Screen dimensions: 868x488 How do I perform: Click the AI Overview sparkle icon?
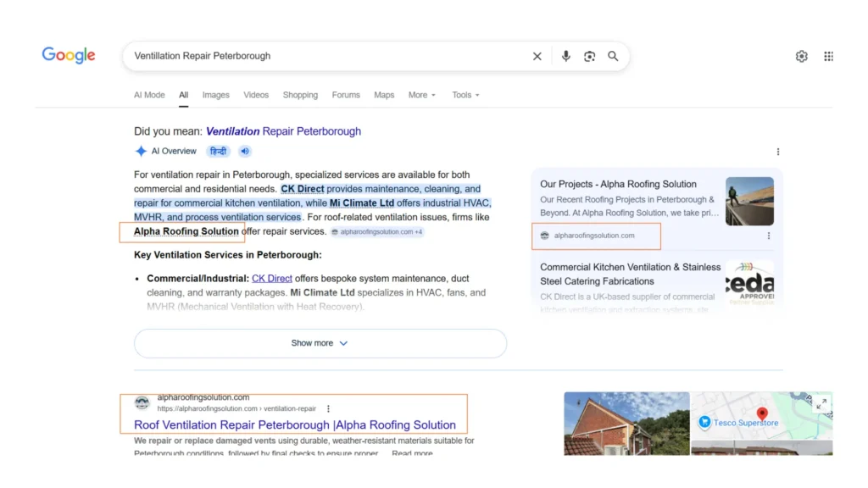point(141,151)
